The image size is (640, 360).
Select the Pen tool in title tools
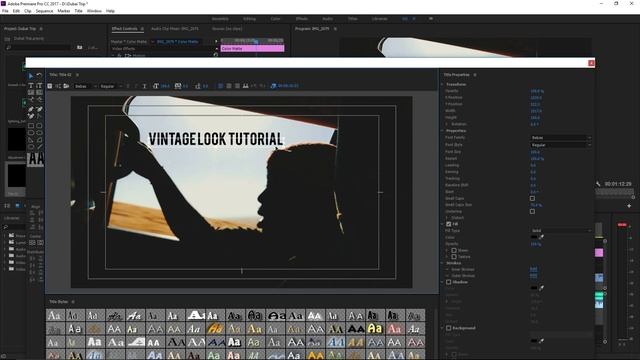point(31,109)
